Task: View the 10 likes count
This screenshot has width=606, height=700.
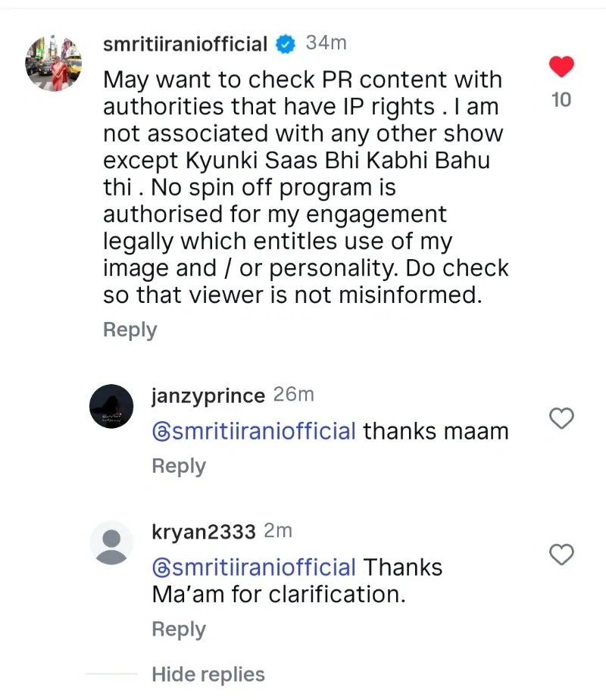Action: 561,99
